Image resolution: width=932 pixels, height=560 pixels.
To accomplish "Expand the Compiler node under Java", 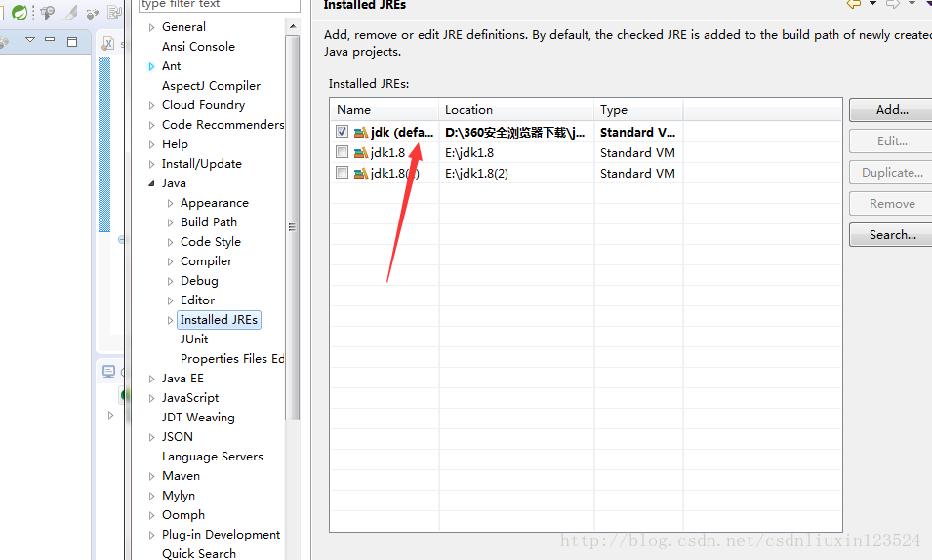I will pyautogui.click(x=170, y=262).
